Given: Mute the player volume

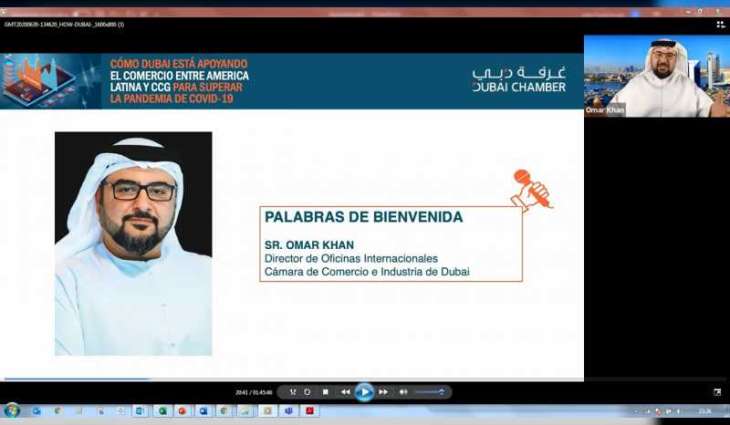Looking at the screenshot, I should point(403,392).
